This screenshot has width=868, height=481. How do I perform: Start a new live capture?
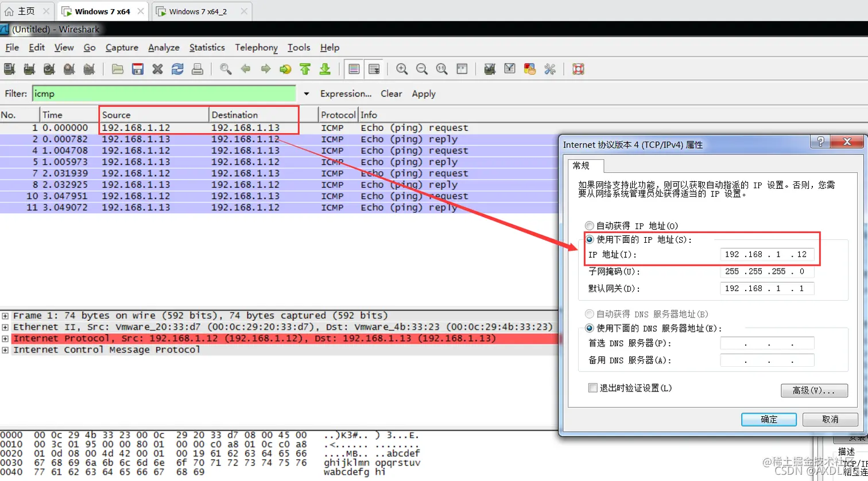[x=49, y=69]
